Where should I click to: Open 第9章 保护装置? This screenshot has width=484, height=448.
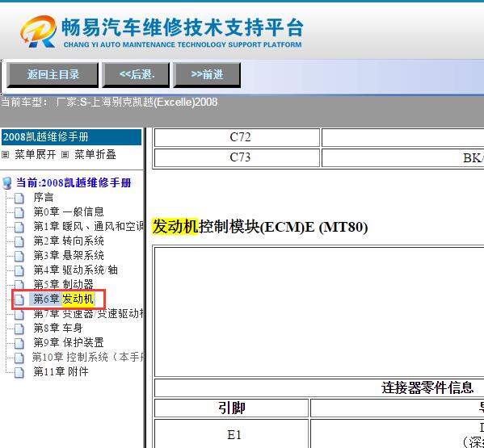click(69, 342)
